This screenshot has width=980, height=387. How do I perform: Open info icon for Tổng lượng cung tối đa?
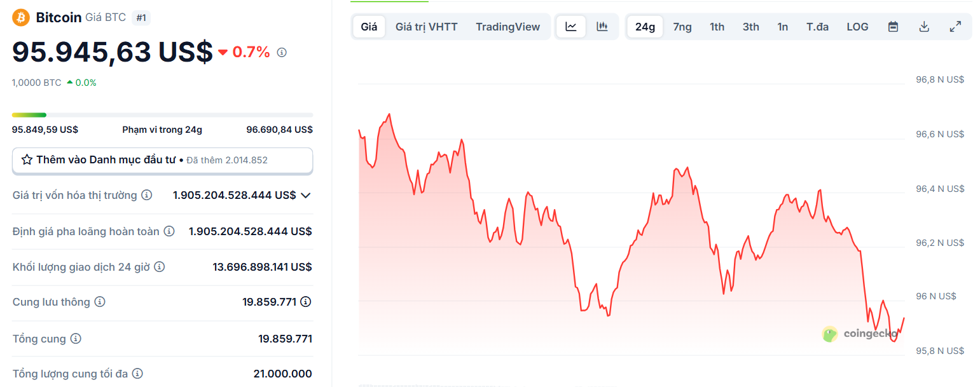click(x=137, y=374)
